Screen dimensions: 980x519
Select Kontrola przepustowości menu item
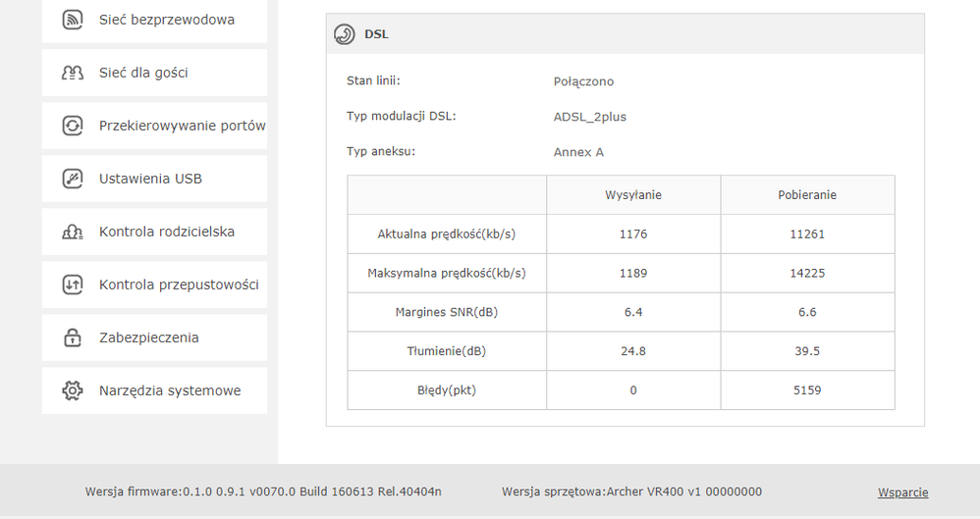tap(179, 285)
